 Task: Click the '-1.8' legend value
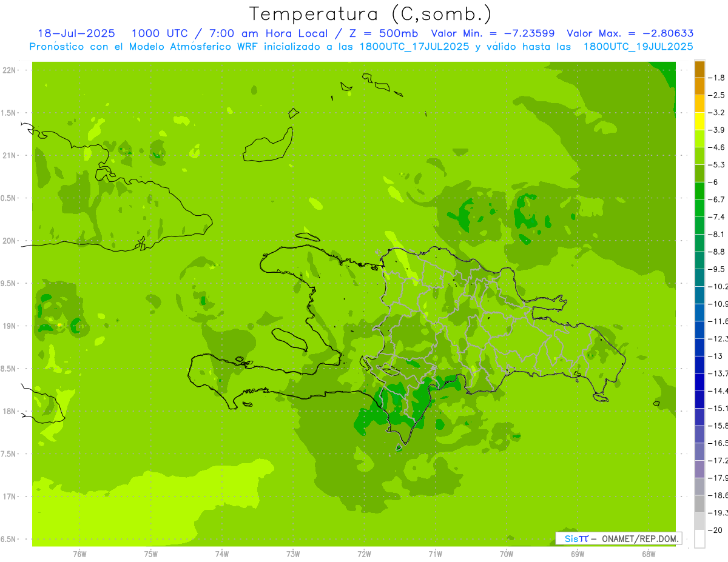pos(717,78)
